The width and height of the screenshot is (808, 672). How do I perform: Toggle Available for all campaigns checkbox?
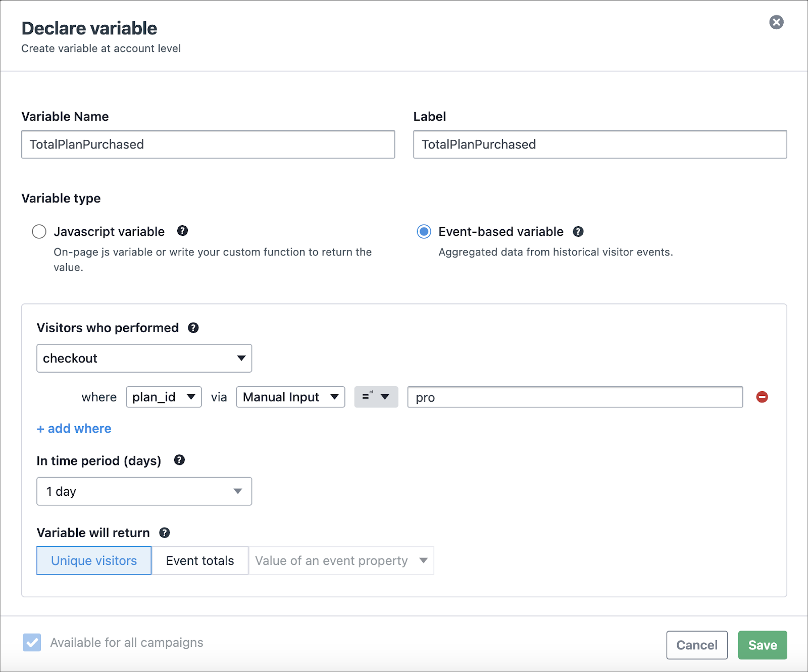pyautogui.click(x=32, y=642)
